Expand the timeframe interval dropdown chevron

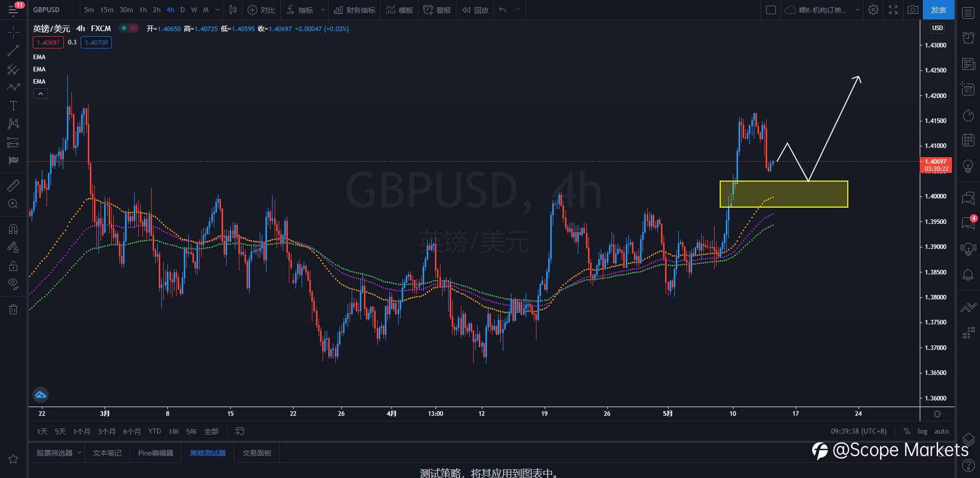[x=217, y=10]
